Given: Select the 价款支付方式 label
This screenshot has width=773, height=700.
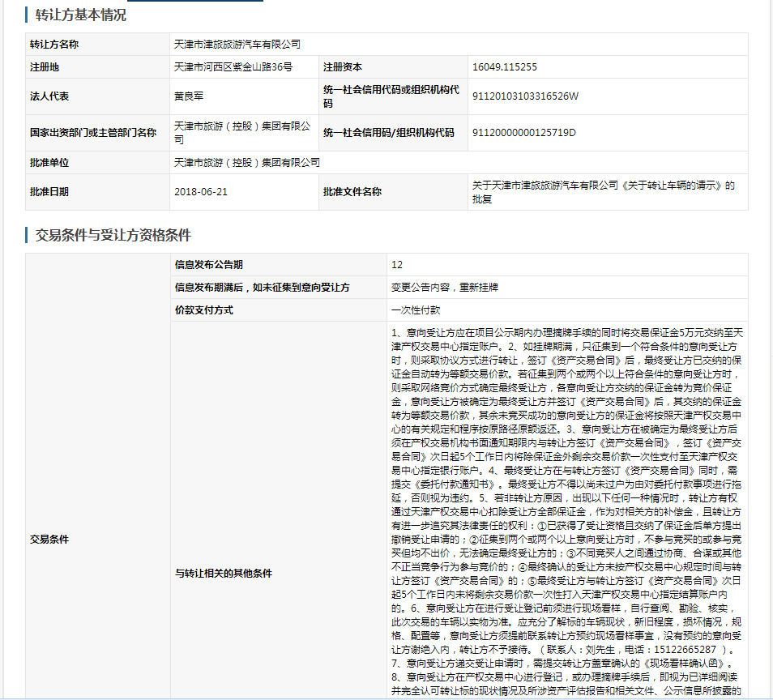Looking at the screenshot, I should 204,310.
